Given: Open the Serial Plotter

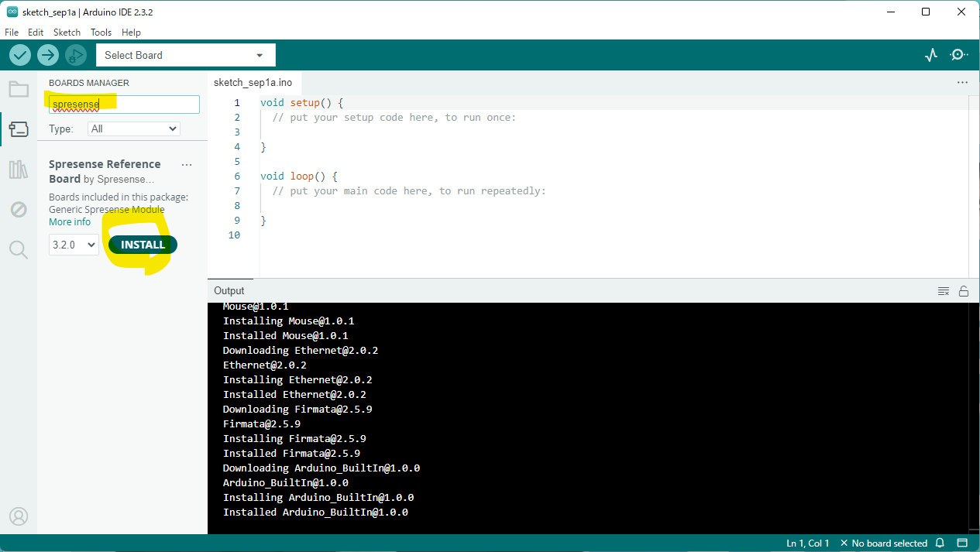Looking at the screenshot, I should [930, 55].
